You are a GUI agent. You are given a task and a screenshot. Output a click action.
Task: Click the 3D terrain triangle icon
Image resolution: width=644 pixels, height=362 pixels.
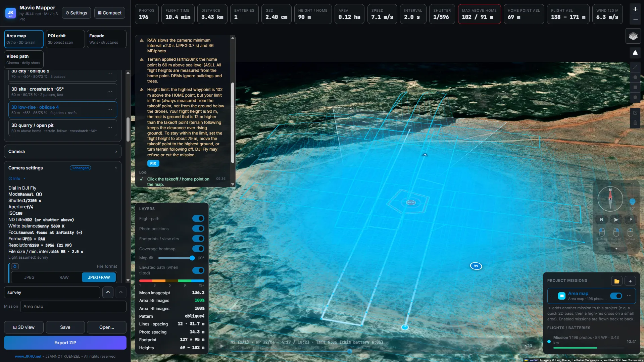click(x=635, y=53)
